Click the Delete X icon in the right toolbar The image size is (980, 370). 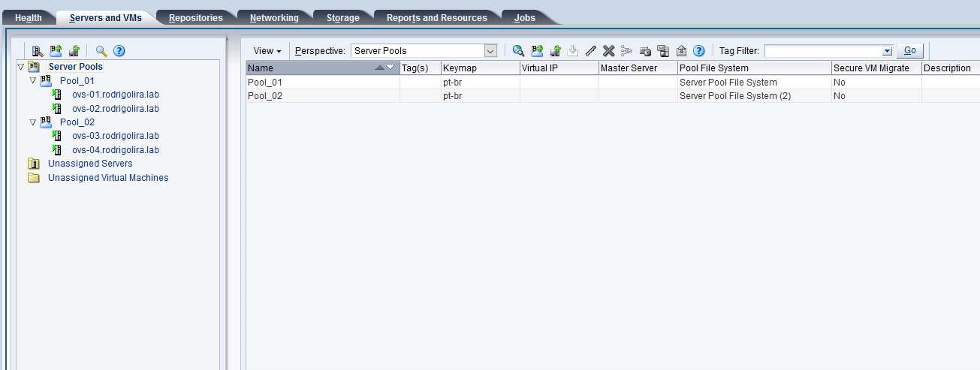click(609, 51)
